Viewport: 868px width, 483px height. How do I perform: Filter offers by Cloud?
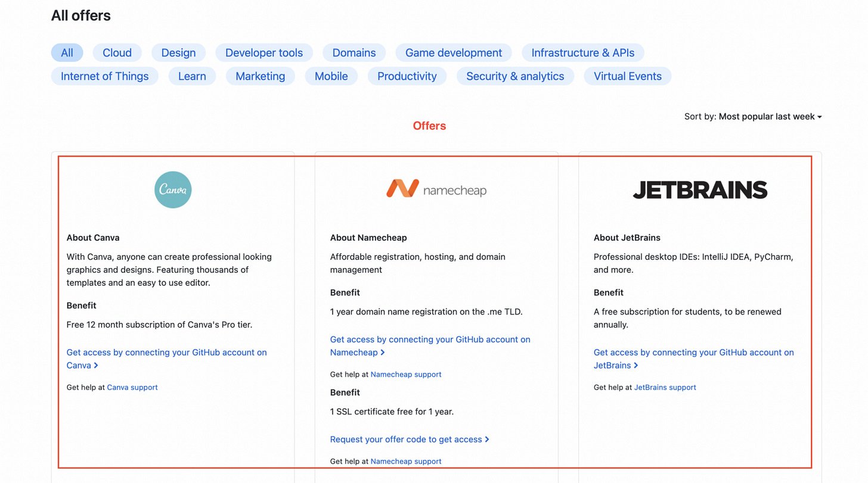(117, 52)
